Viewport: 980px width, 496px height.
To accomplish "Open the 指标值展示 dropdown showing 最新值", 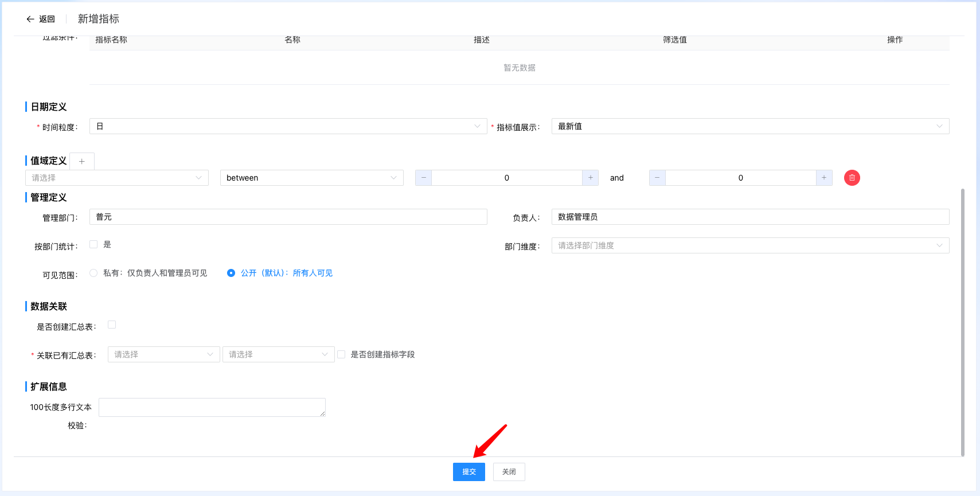I will point(750,126).
